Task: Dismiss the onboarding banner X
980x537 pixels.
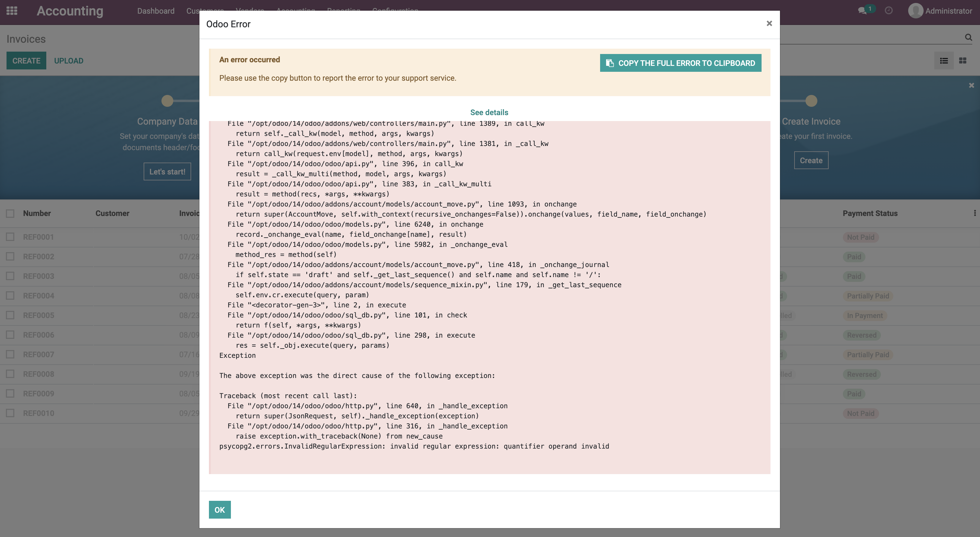Action: point(971,85)
